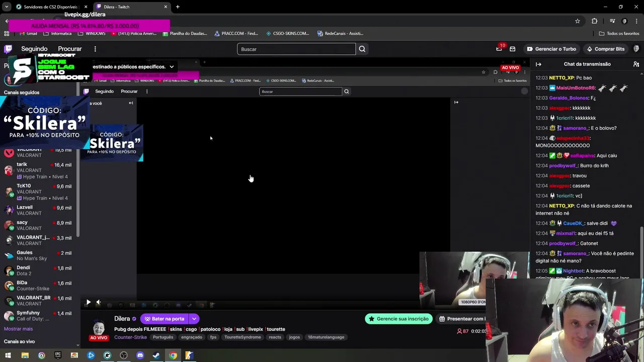
Task: Open the Discord taskbar icon
Action: pos(140,355)
